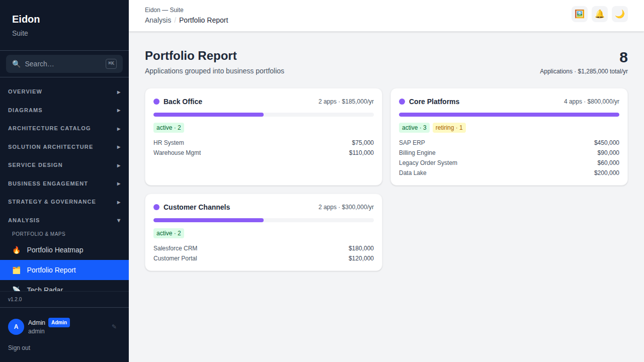Click the Portfolio Report folder icon
Image resolution: width=644 pixels, height=362 pixels.
(x=17, y=270)
